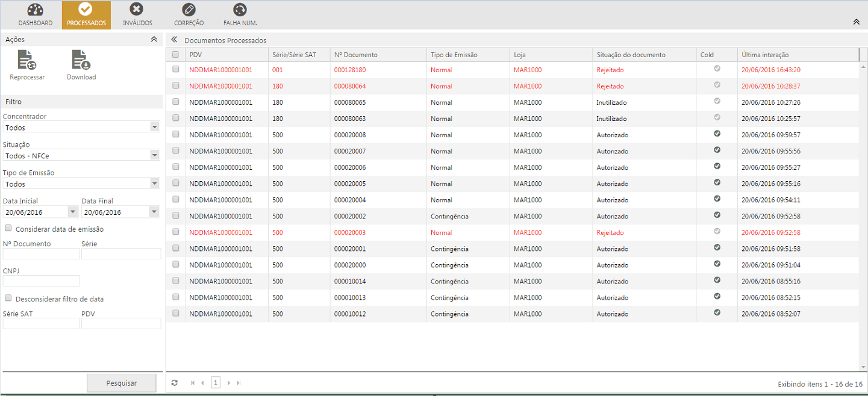This screenshot has height=396, width=868.
Task: Open the Situação dropdown
Action: (154, 156)
